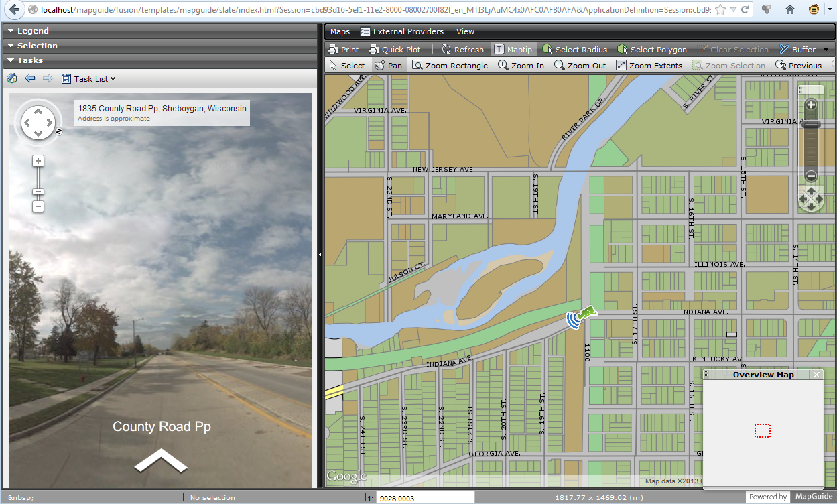Switch to the Select tool
This screenshot has height=504, width=837.
coord(346,65)
